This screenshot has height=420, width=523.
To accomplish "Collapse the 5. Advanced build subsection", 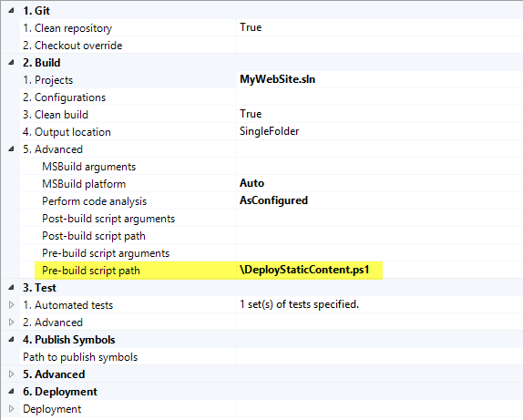I will [x=11, y=149].
